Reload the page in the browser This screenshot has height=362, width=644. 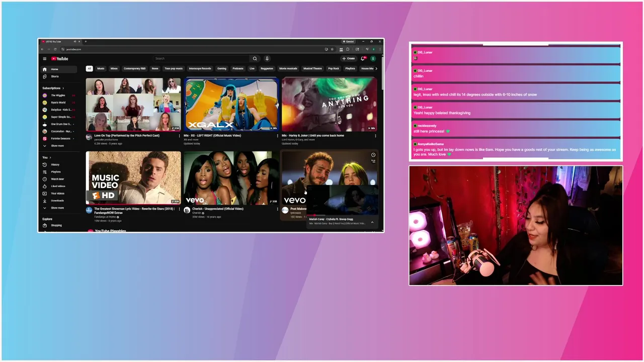click(x=55, y=49)
